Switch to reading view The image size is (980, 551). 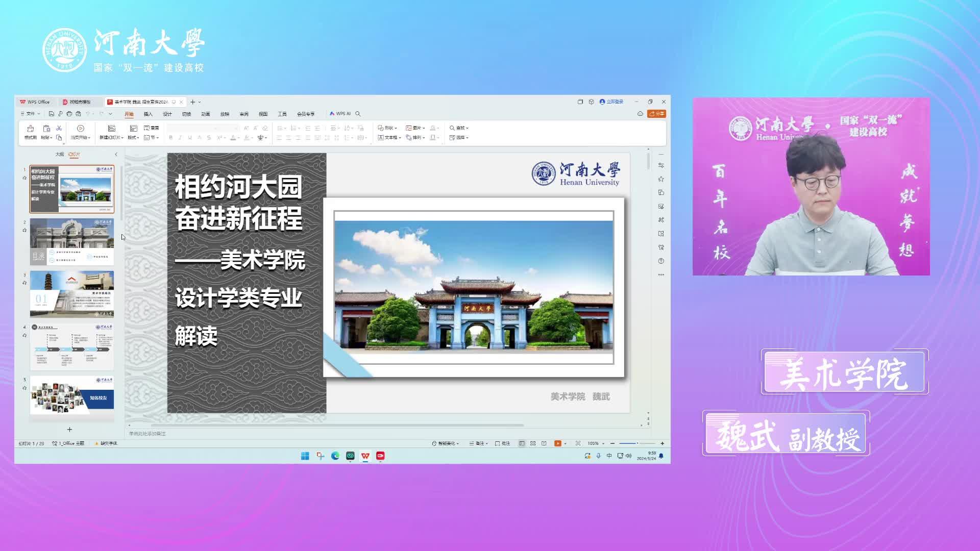[544, 443]
